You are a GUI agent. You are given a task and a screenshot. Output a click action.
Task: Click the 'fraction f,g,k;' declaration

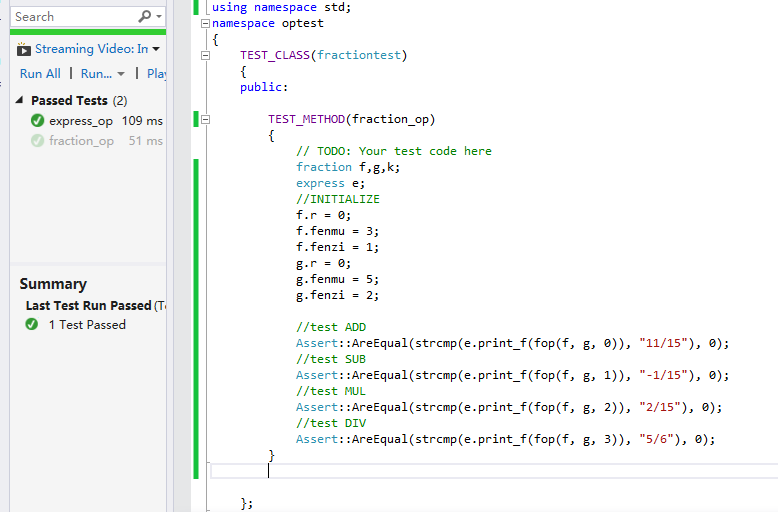coord(348,167)
